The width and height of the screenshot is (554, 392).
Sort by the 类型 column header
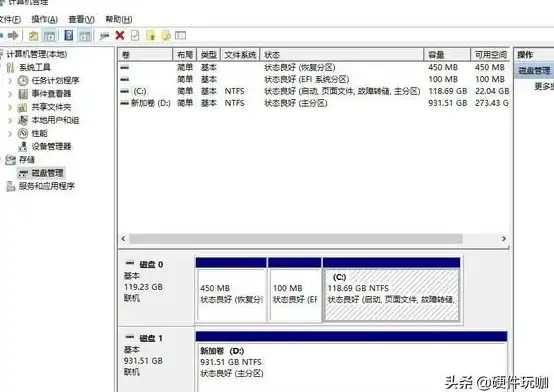208,55
